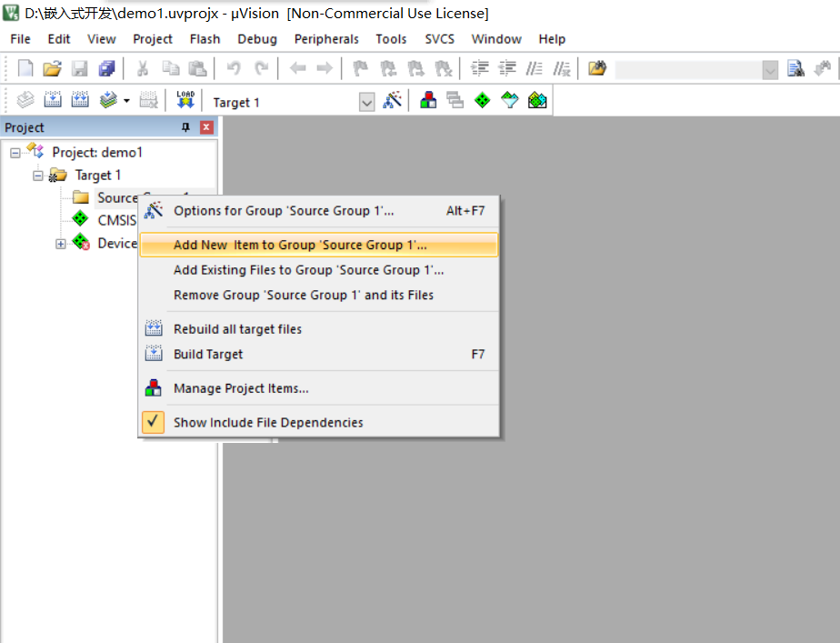Open the Help menu
This screenshot has width=840, height=643.
coord(552,39)
